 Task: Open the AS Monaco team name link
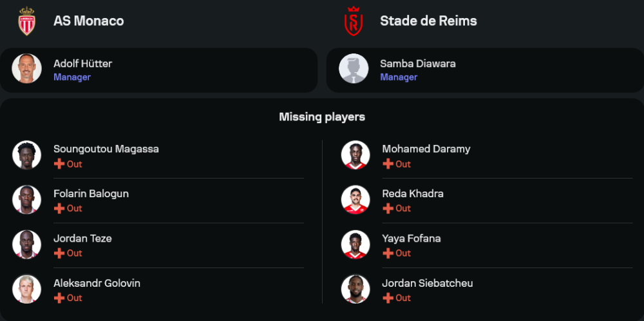pyautogui.click(x=89, y=21)
